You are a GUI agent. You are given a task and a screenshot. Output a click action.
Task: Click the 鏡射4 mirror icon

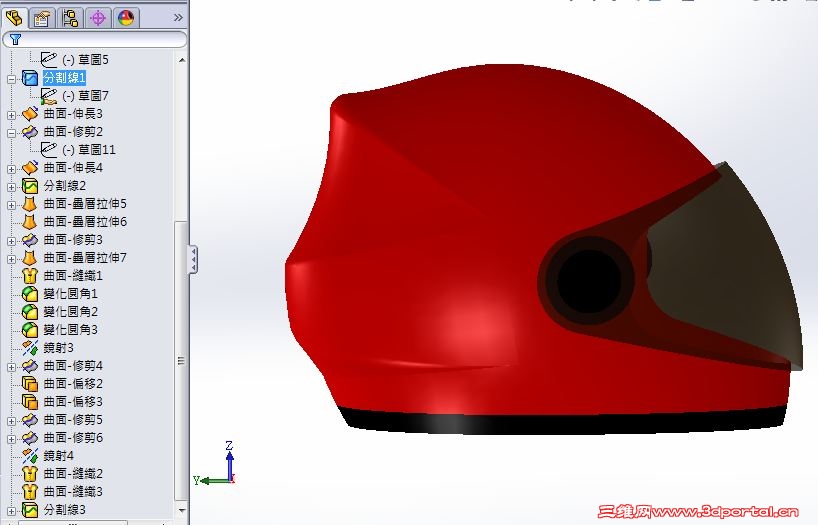point(30,456)
